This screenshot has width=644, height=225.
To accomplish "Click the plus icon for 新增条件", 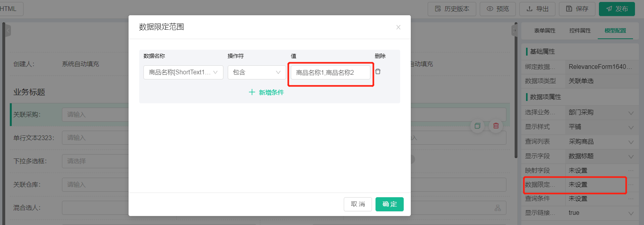I will coord(252,92).
